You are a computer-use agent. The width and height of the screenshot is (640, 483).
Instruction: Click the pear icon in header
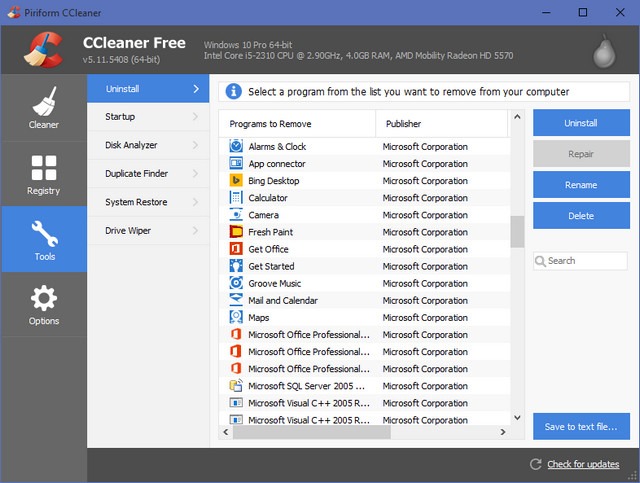pyautogui.click(x=604, y=51)
